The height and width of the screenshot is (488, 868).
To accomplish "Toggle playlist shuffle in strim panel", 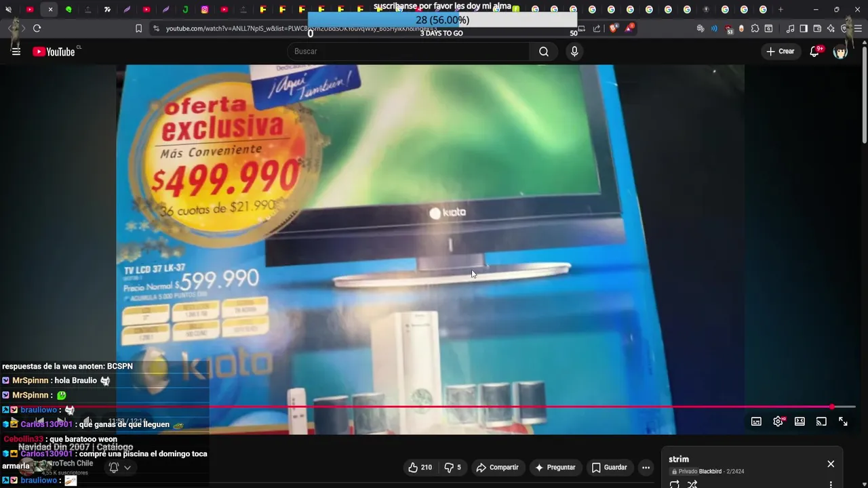I will point(692,484).
